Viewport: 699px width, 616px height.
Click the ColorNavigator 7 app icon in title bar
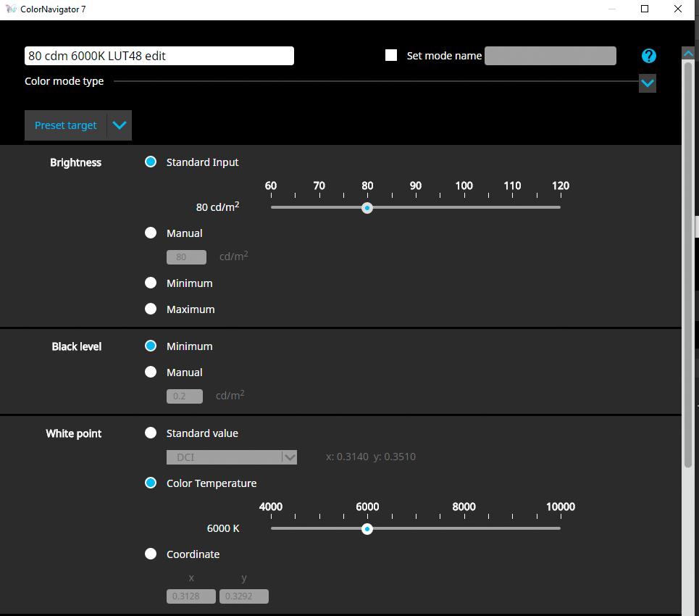coord(11,9)
